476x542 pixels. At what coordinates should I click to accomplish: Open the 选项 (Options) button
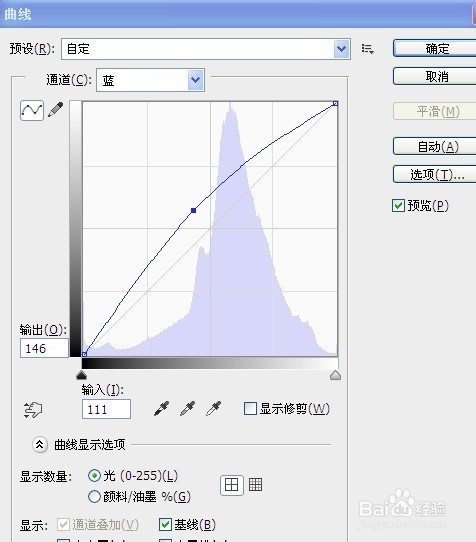coord(435,174)
